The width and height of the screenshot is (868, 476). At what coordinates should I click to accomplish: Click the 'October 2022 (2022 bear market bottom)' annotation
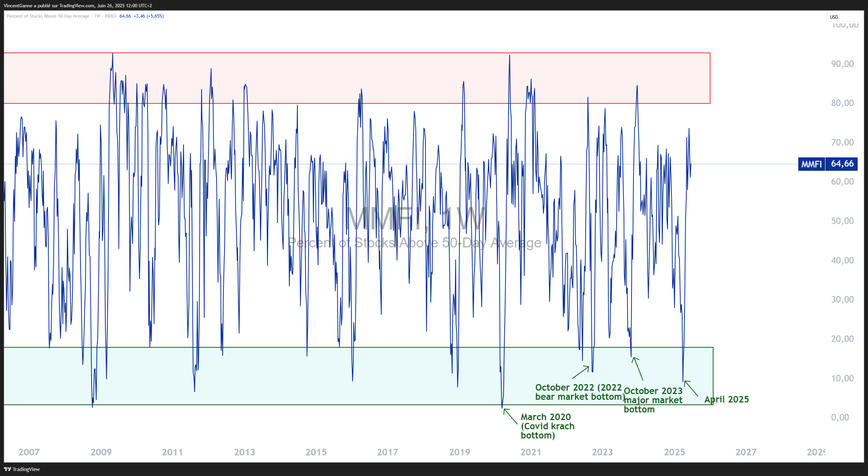click(579, 392)
